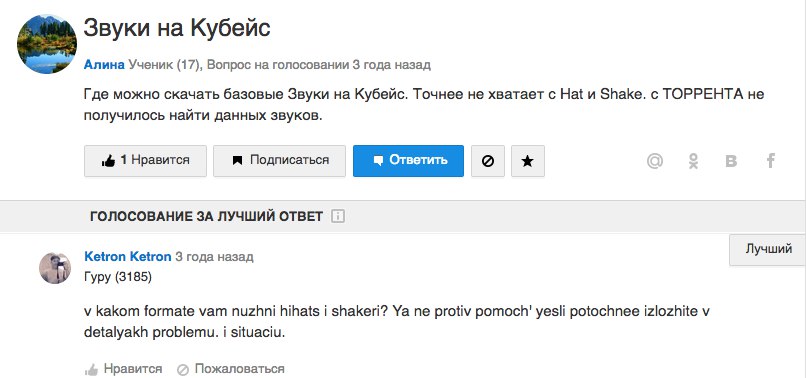The width and height of the screenshot is (806, 378).
Task: Click the block/report circle icon button
Action: tap(488, 161)
